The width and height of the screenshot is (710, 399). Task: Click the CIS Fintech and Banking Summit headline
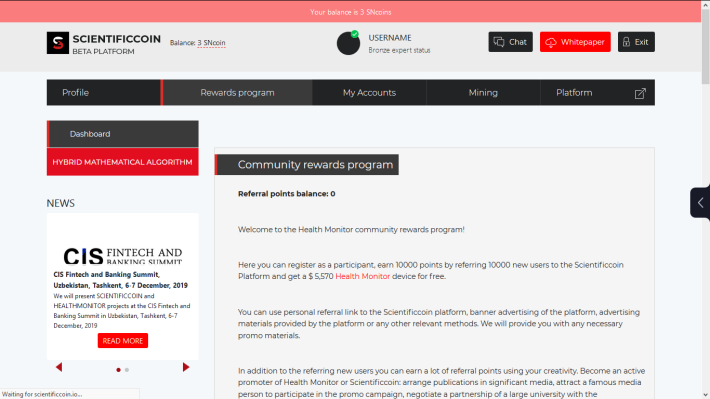120,280
